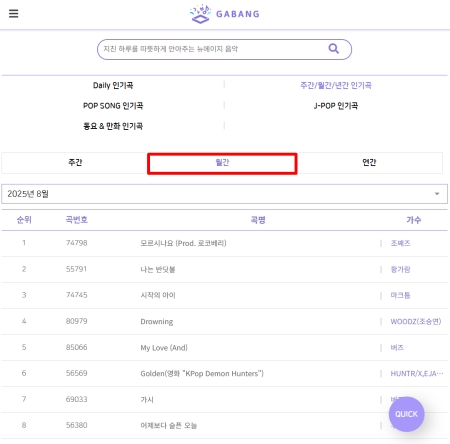Viewport: 450px width, 444px height.
Task: Select song title 모르시나요 (Prod. 로코베리)
Action: point(183,243)
